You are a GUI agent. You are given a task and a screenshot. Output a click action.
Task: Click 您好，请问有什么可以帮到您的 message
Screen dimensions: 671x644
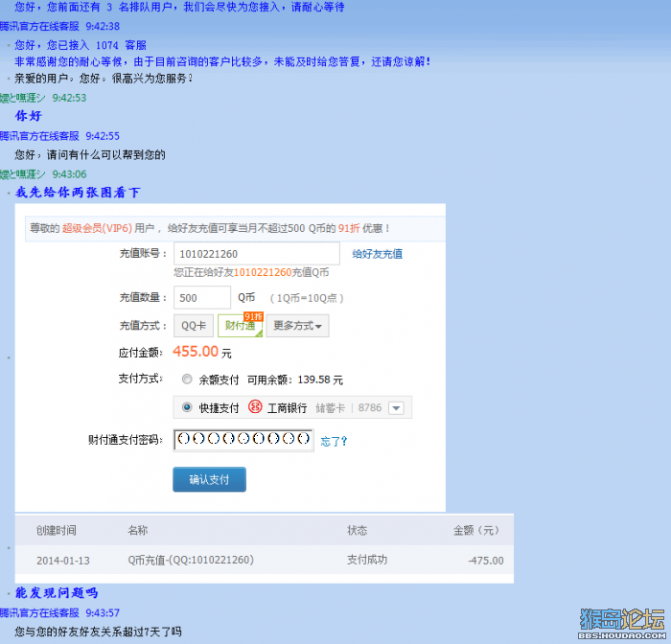pyautogui.click(x=90, y=154)
